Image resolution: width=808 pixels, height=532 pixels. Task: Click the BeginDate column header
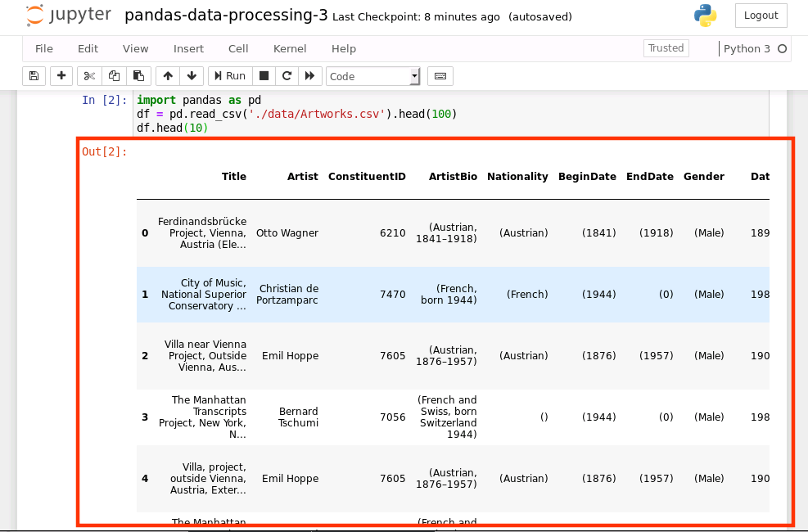tap(587, 177)
